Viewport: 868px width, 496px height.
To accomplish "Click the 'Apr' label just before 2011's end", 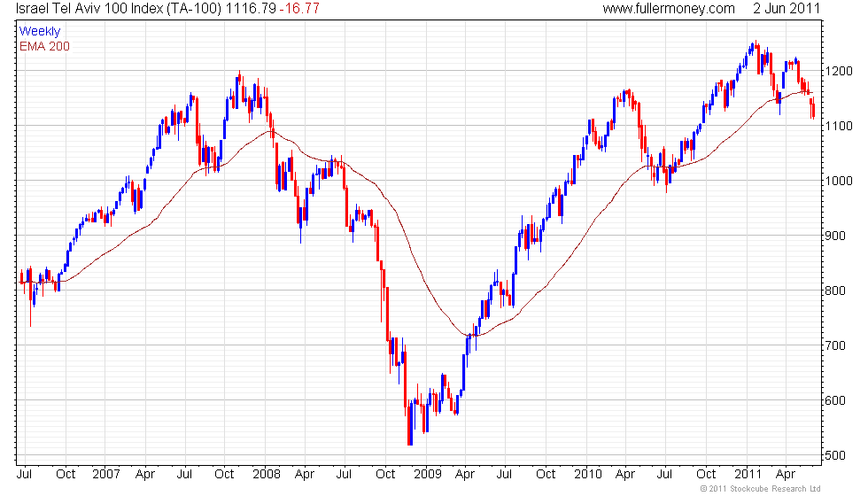I will 786,475.
